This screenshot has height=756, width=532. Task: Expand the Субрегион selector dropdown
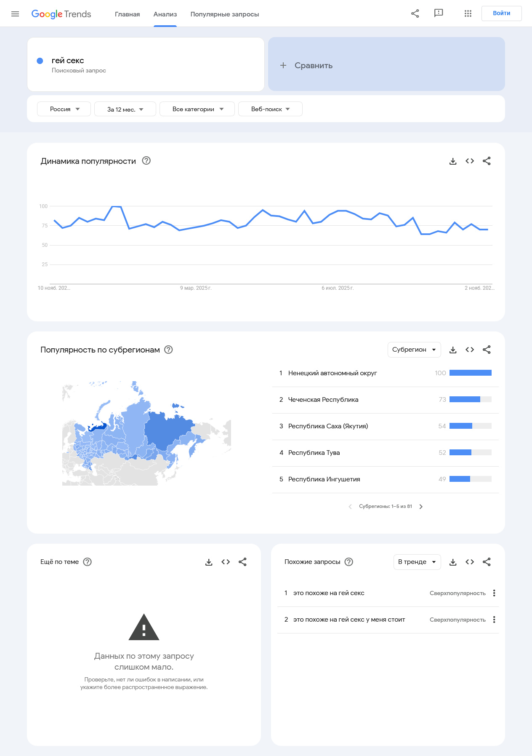point(414,350)
